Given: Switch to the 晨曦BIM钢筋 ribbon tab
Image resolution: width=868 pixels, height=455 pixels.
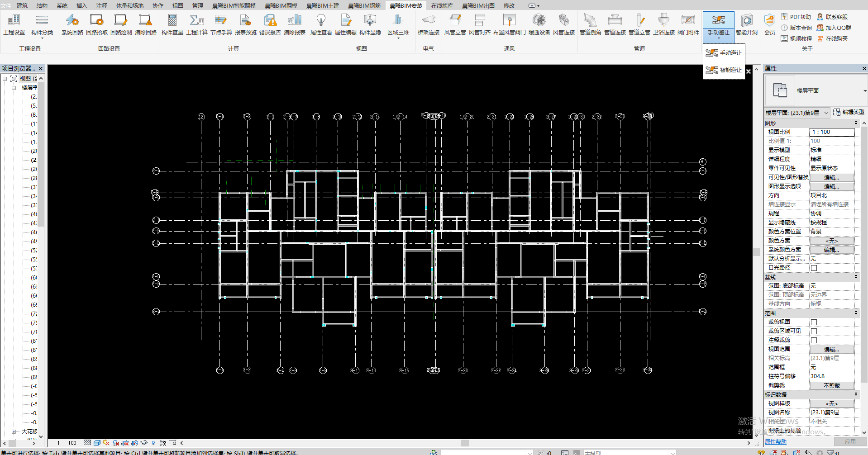Looking at the screenshot, I should point(364,5).
